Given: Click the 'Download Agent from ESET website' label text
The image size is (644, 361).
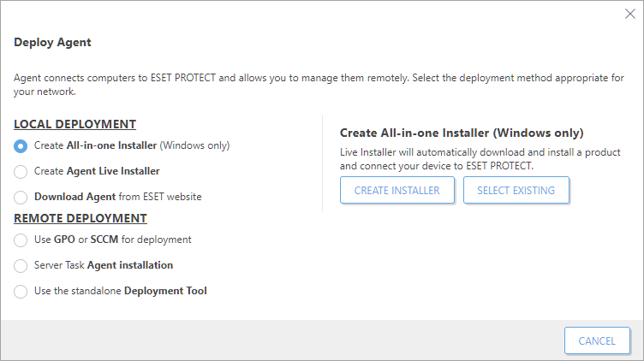Looking at the screenshot, I should [118, 197].
